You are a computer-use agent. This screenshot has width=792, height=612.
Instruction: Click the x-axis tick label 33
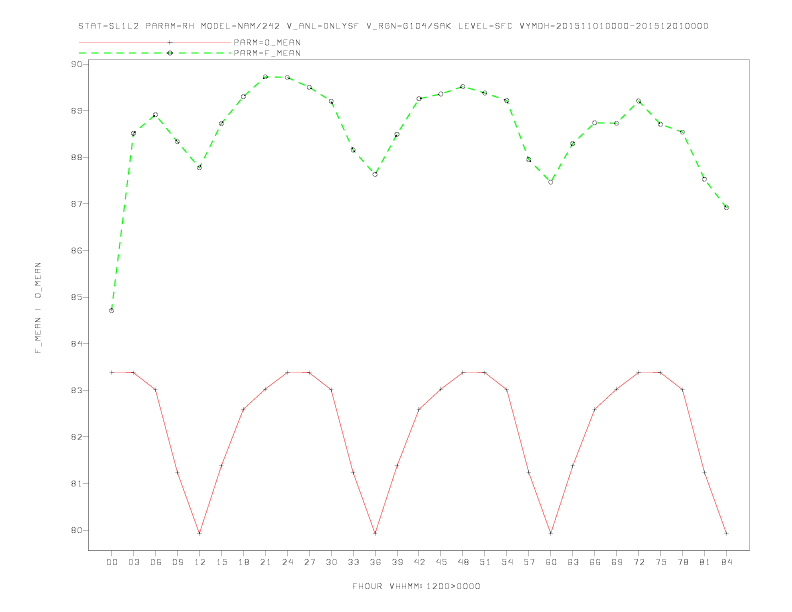pos(353,562)
